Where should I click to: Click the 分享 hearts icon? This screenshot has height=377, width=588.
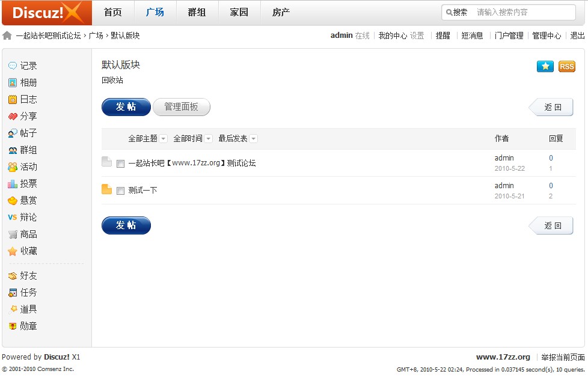coord(13,116)
